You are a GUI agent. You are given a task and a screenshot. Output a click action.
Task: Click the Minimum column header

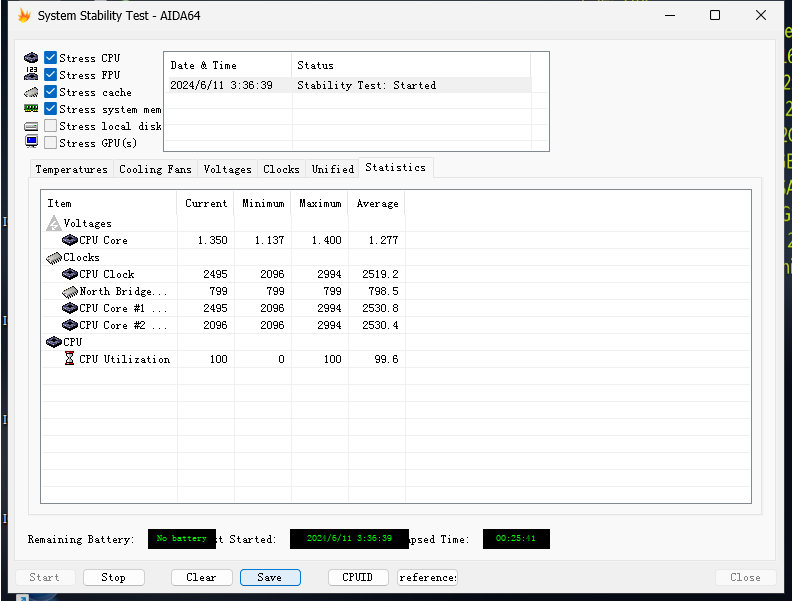[263, 203]
